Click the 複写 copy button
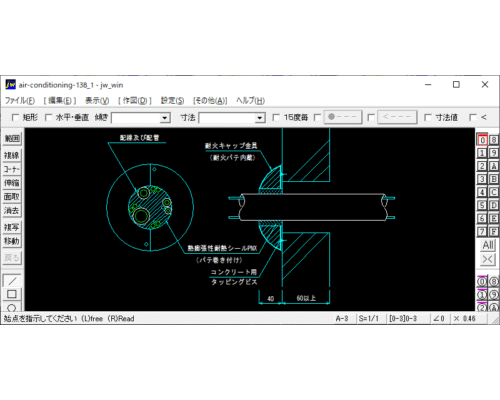Screen dimensions: 500x400 pyautogui.click(x=12, y=227)
